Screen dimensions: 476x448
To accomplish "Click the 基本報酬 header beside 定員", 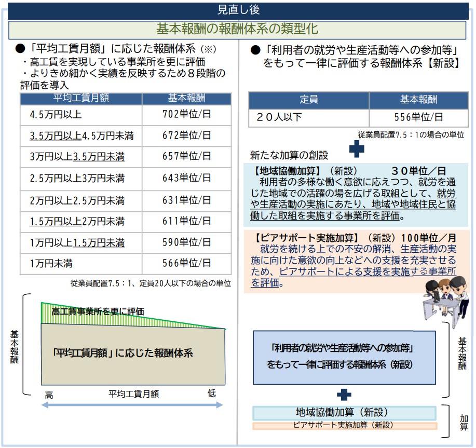I will coord(418,100).
